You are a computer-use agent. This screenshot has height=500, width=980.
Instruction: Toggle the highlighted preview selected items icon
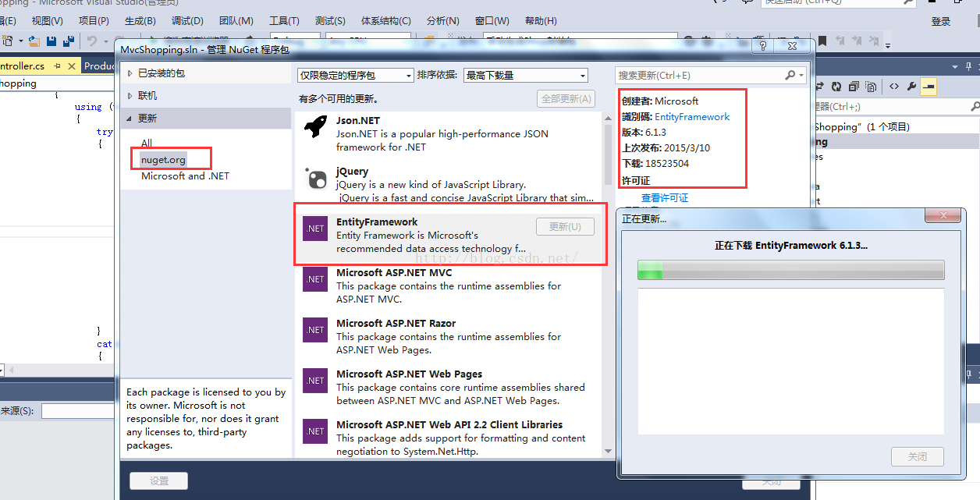click(929, 87)
